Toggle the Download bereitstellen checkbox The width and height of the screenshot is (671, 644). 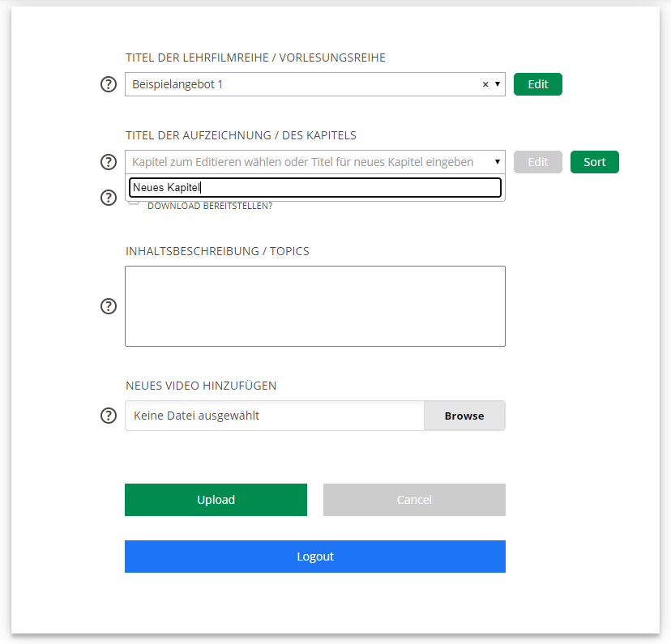(x=134, y=202)
